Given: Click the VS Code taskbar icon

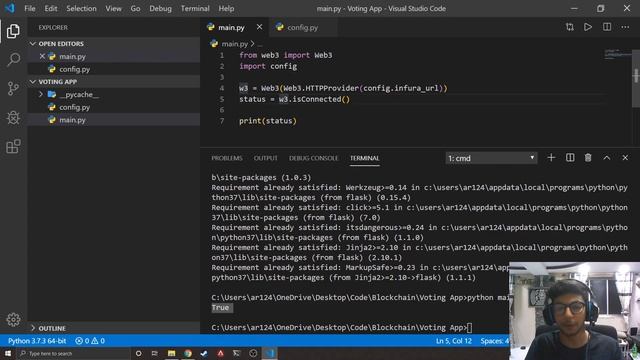Looking at the screenshot, I should pos(269,353).
